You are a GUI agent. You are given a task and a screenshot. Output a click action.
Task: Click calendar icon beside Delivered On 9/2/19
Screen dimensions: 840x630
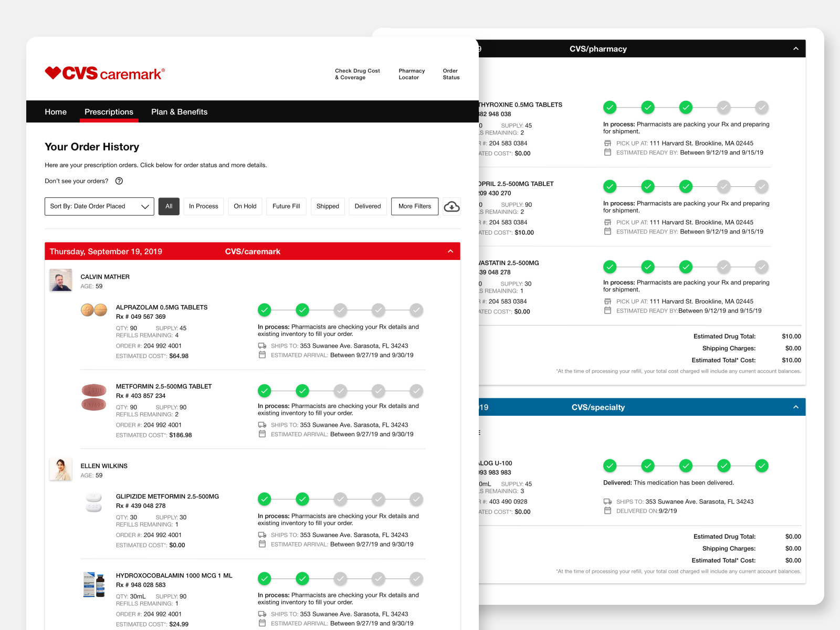[607, 511]
